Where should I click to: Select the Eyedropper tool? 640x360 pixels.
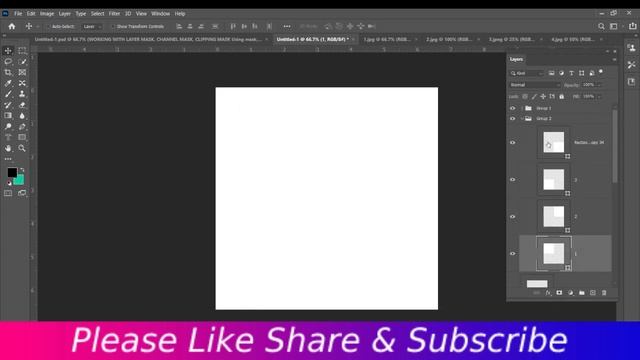pos(8,83)
